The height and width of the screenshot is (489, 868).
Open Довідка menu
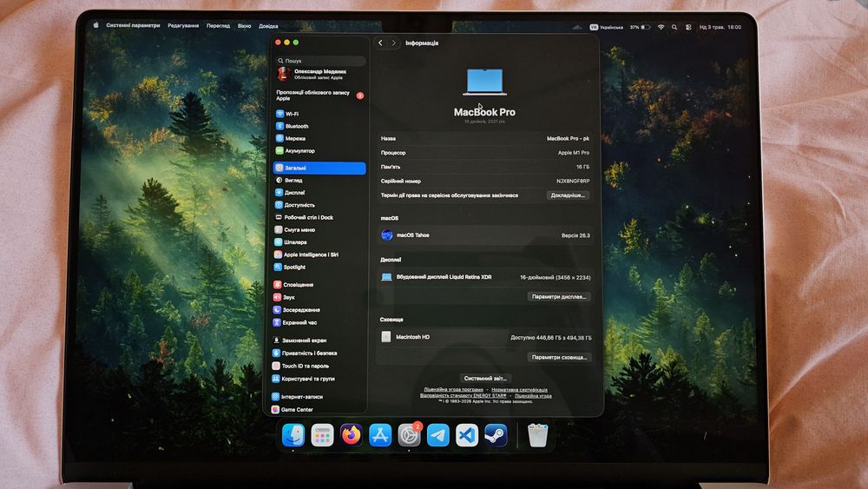[268, 25]
